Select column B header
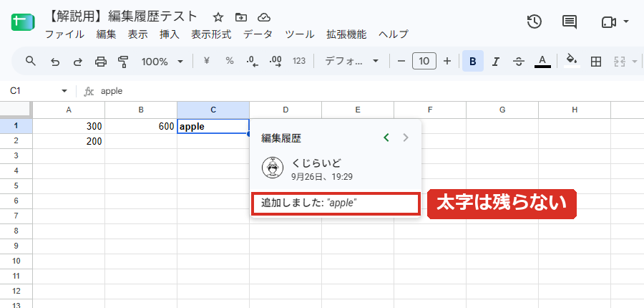 141,110
